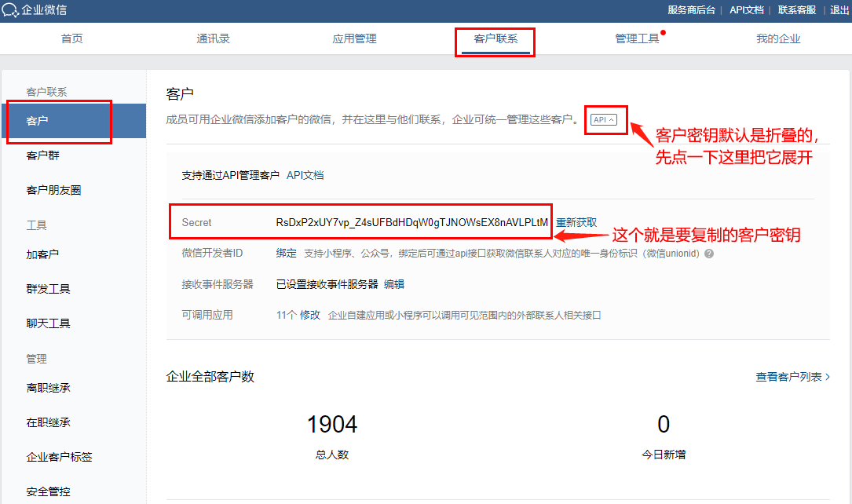
Task: Open 加客户 under 工具
Action: 42,254
